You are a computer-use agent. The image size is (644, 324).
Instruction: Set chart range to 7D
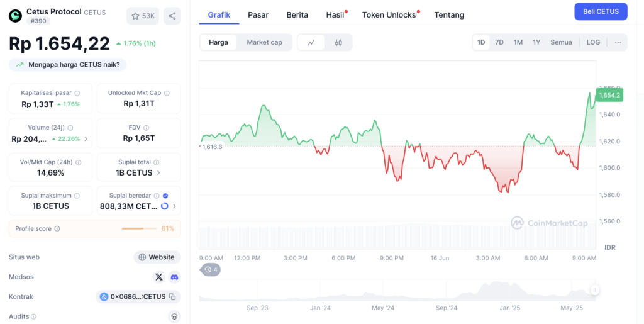pos(499,42)
